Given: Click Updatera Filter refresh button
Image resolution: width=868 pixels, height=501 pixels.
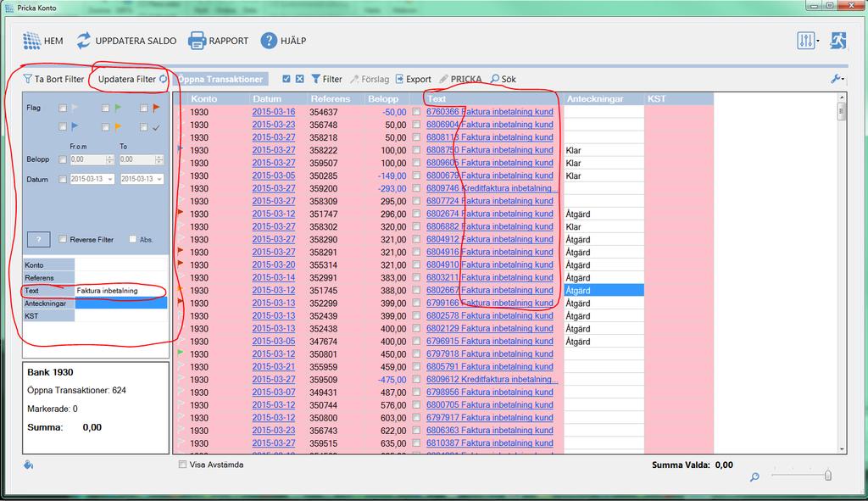Looking at the screenshot, I should pos(132,79).
